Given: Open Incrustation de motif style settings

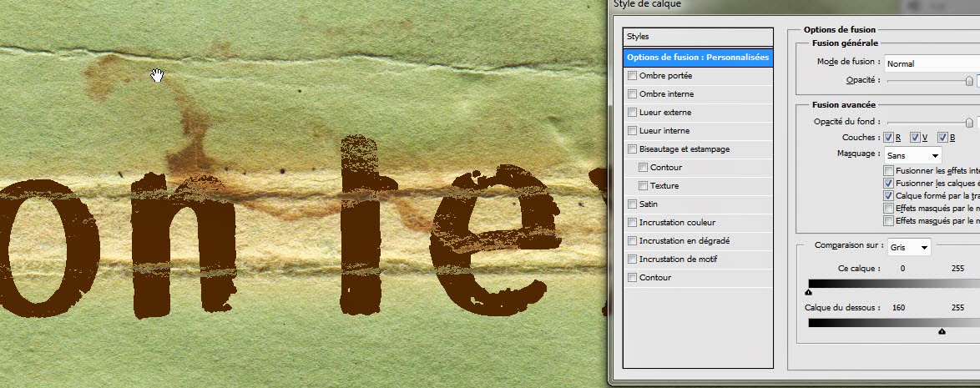Looking at the screenshot, I should click(678, 259).
